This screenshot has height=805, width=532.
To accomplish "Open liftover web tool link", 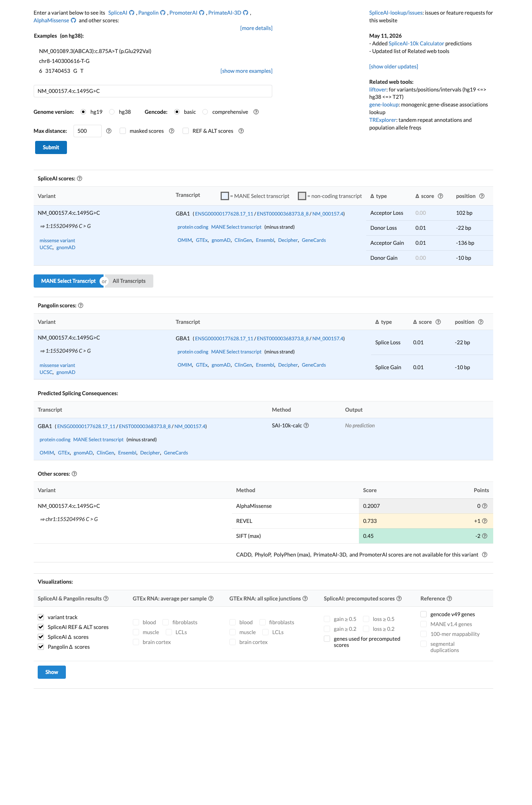I will [x=378, y=90].
